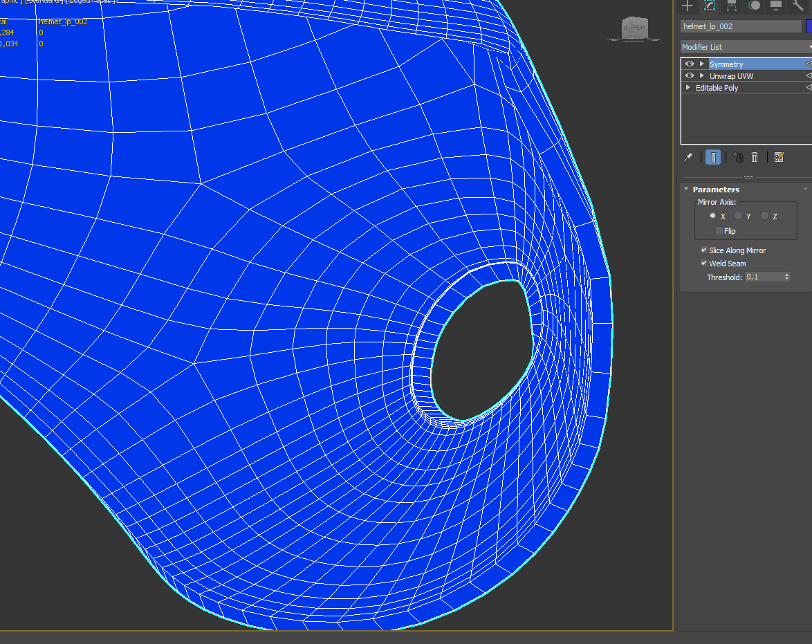Image resolution: width=812 pixels, height=644 pixels.
Task: Click Make Unique icon
Action: (738, 157)
